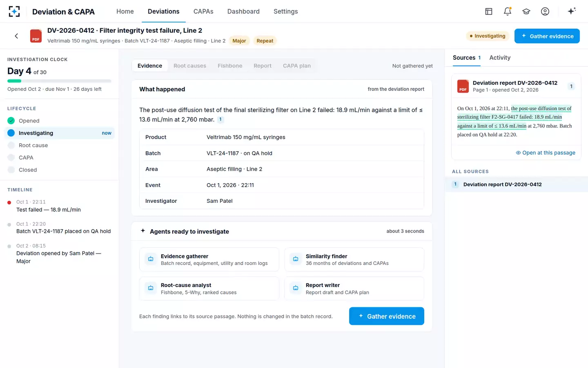Click the timeline entry 'Test failed — 18.9 mL/min'
The width and height of the screenshot is (588, 368).
click(49, 210)
